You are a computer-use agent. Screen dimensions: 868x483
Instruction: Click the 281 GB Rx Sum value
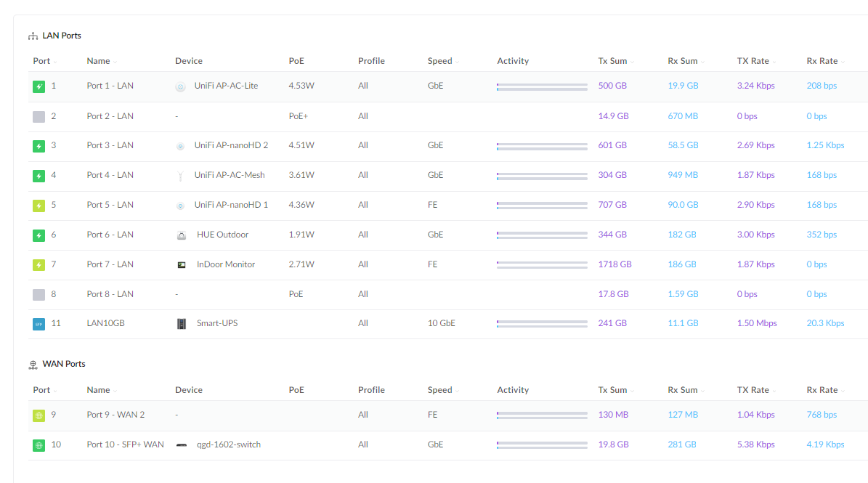tap(682, 445)
